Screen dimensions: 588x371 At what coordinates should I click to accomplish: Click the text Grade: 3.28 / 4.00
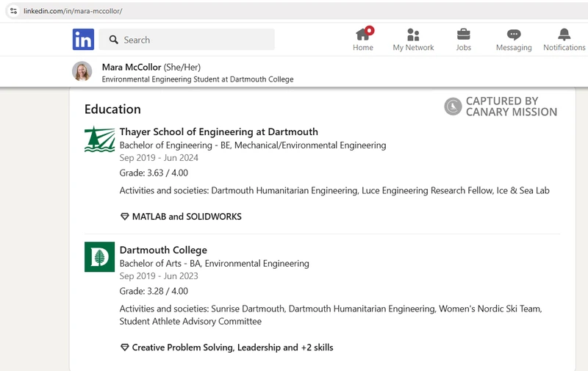click(154, 291)
